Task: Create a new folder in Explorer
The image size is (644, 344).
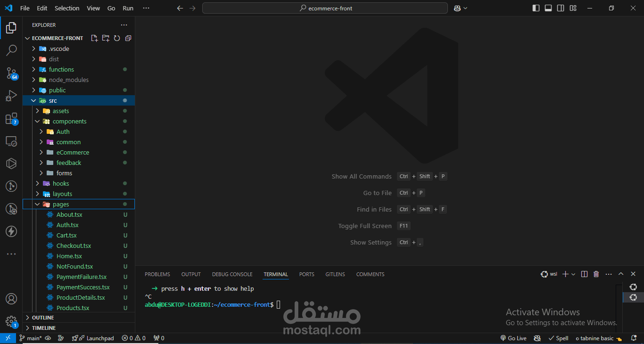Action: point(106,38)
